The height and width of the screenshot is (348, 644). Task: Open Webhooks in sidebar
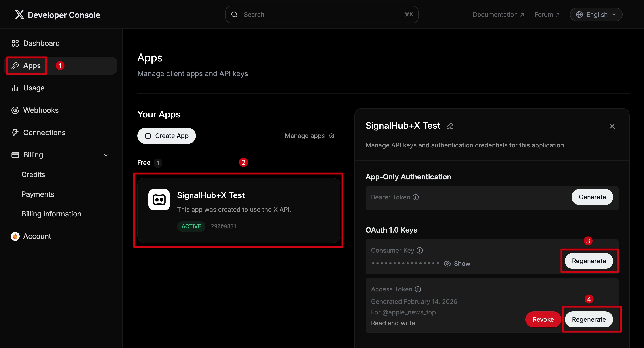click(x=60, y=110)
